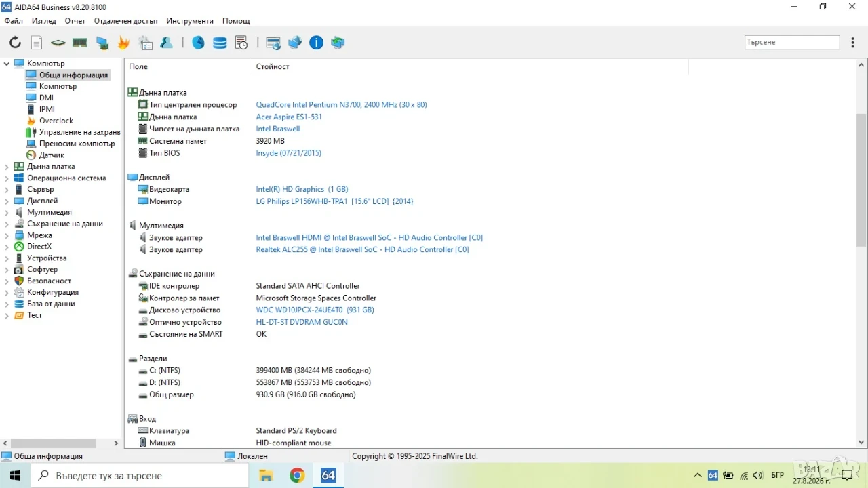Click the blue info circle toolbar icon

click(317, 43)
